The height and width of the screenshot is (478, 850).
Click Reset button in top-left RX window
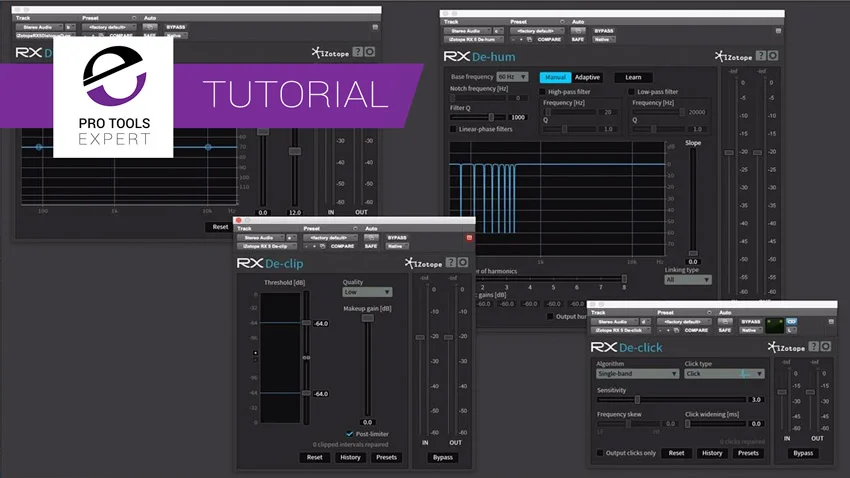point(220,227)
